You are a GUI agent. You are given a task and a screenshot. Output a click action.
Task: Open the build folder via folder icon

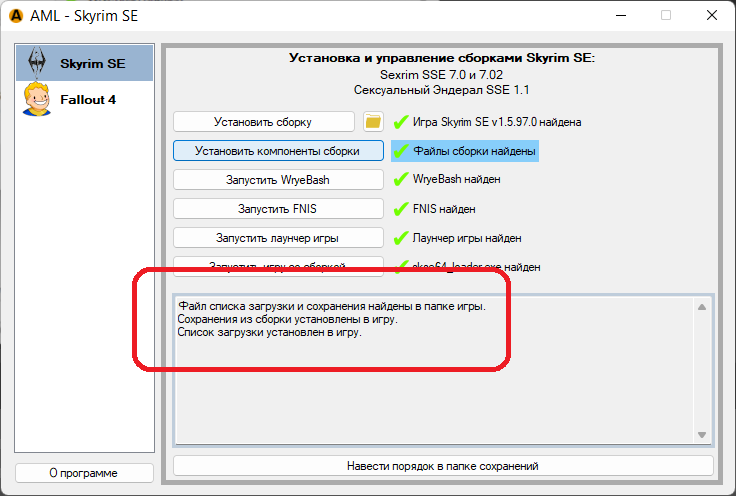[x=373, y=122]
